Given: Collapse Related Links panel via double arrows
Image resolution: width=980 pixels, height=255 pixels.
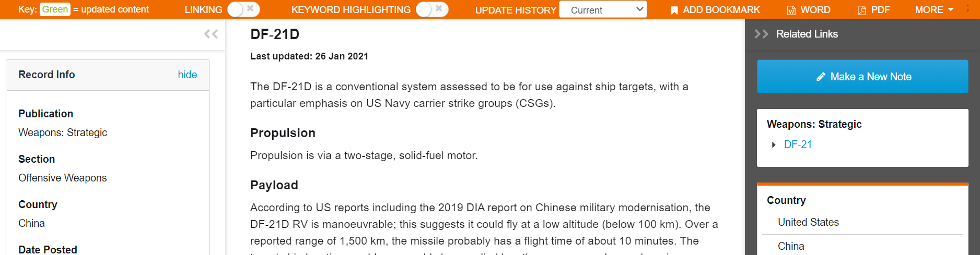Looking at the screenshot, I should pos(761,34).
